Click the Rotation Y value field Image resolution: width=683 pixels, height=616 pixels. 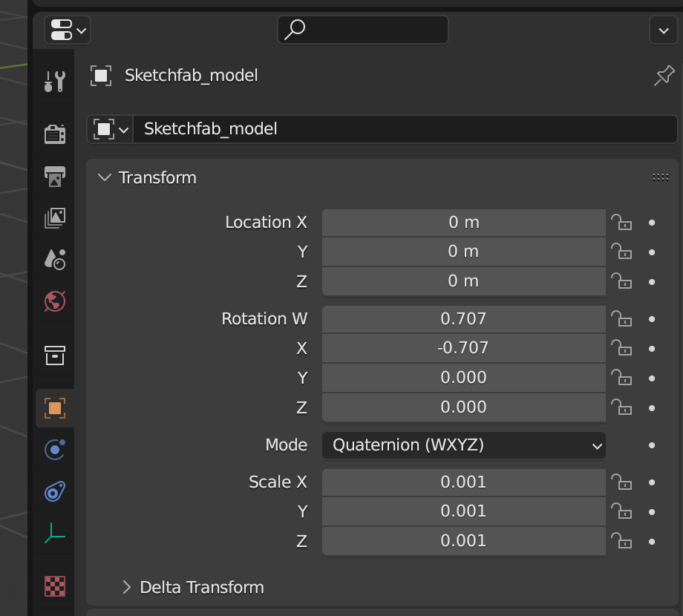(x=464, y=378)
